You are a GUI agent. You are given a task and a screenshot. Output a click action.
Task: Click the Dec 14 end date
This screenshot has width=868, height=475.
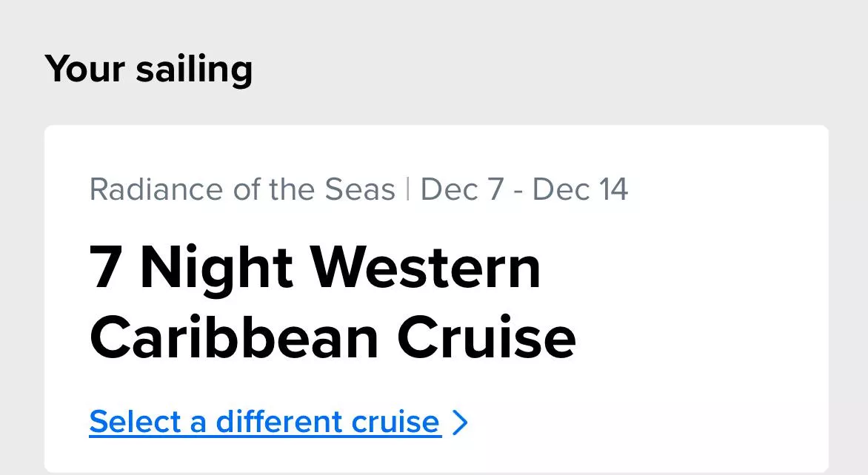580,190
